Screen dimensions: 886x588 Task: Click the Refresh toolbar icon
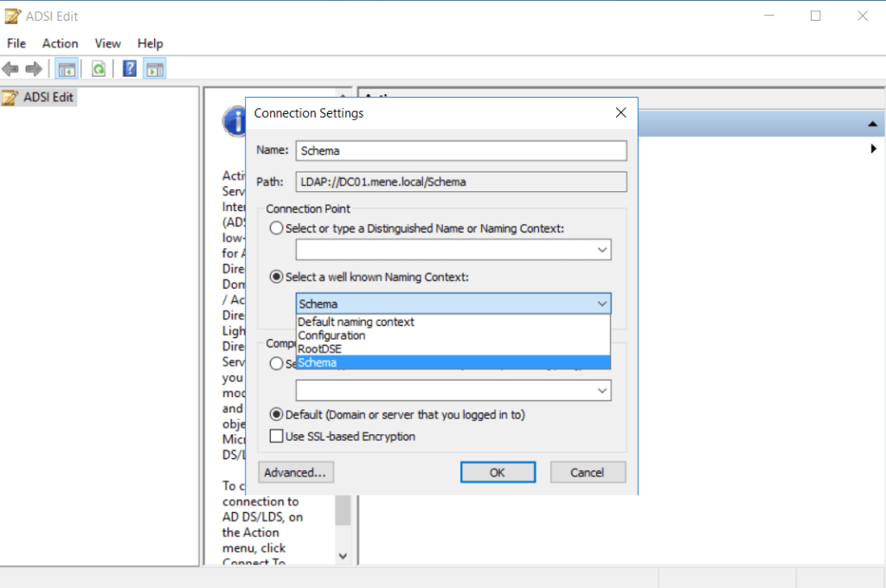coord(99,69)
